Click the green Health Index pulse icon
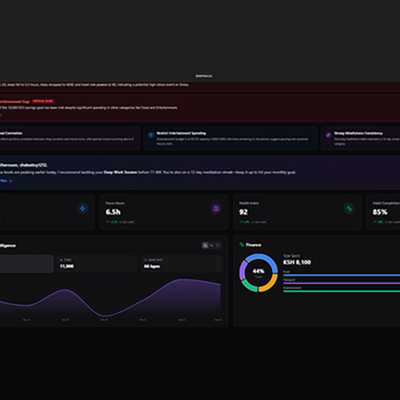This screenshot has height=400, width=400. (349, 209)
